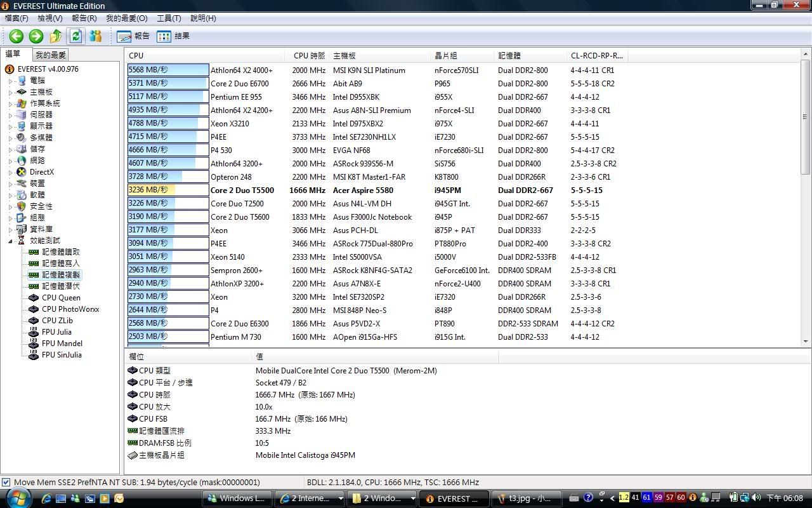
Task: Click the results list vertical scrollbar thumb
Action: tap(806, 117)
